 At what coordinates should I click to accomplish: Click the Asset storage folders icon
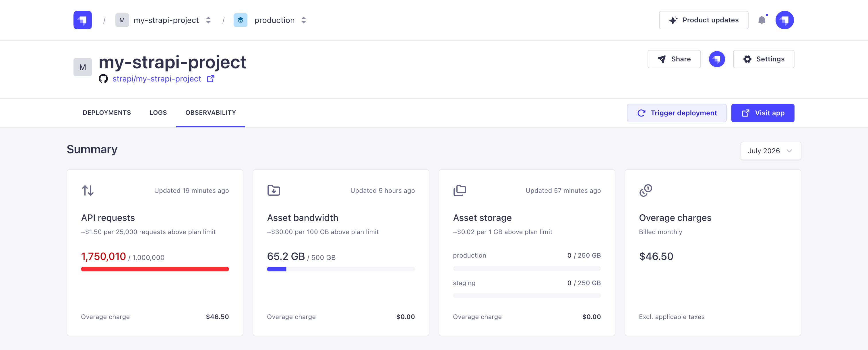tap(460, 191)
